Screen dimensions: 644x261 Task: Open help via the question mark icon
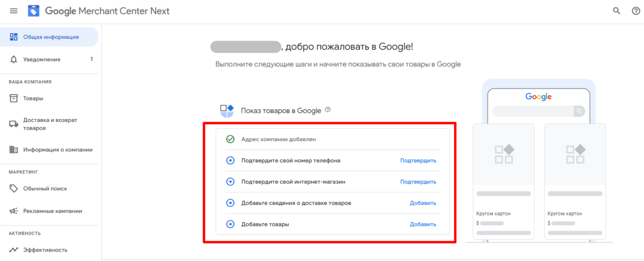(635, 11)
